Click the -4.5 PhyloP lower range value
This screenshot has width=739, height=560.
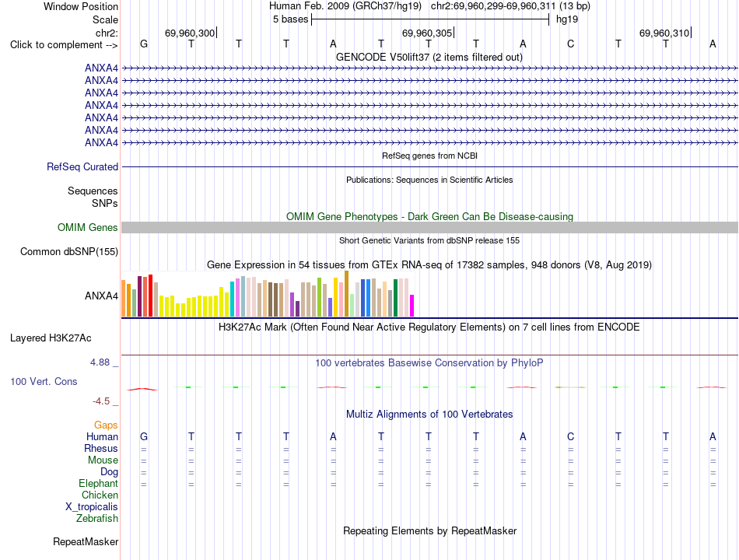101,401
